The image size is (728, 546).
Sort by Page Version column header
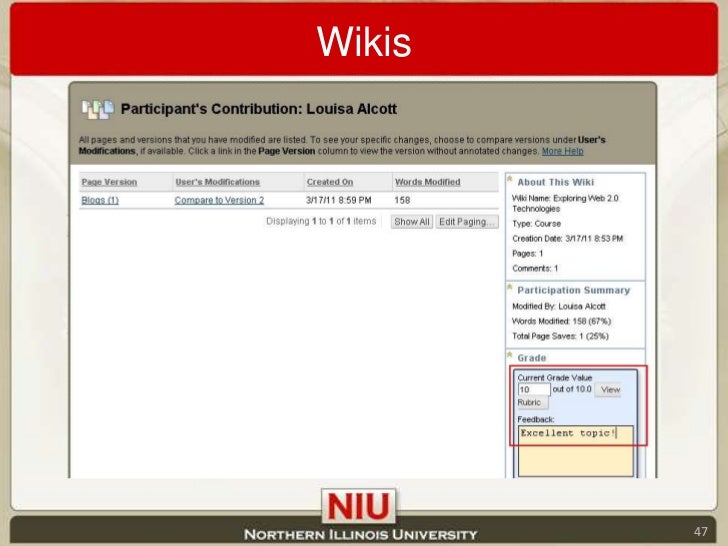(x=109, y=182)
